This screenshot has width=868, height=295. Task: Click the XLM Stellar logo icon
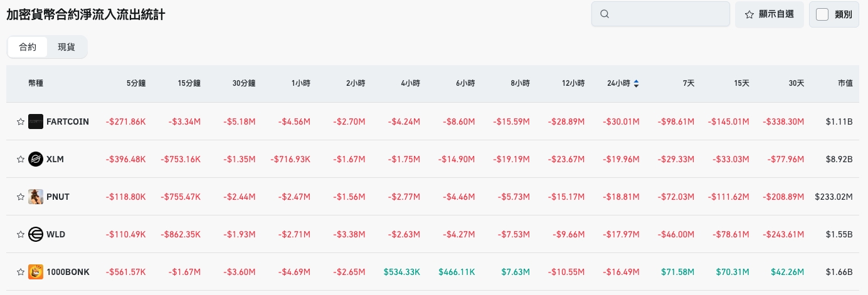[36, 159]
